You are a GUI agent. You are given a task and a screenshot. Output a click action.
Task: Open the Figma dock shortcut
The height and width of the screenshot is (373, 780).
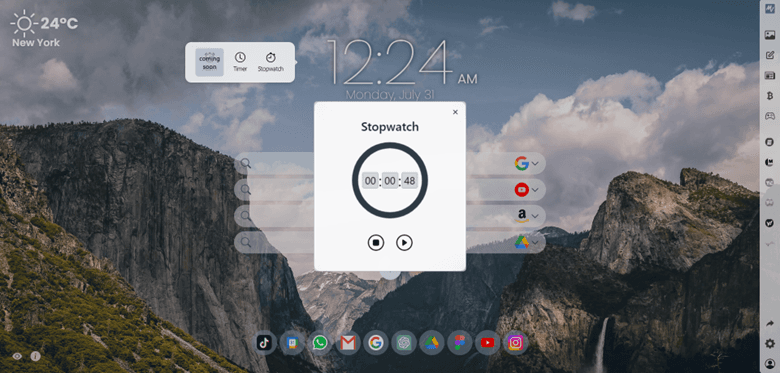coord(460,343)
